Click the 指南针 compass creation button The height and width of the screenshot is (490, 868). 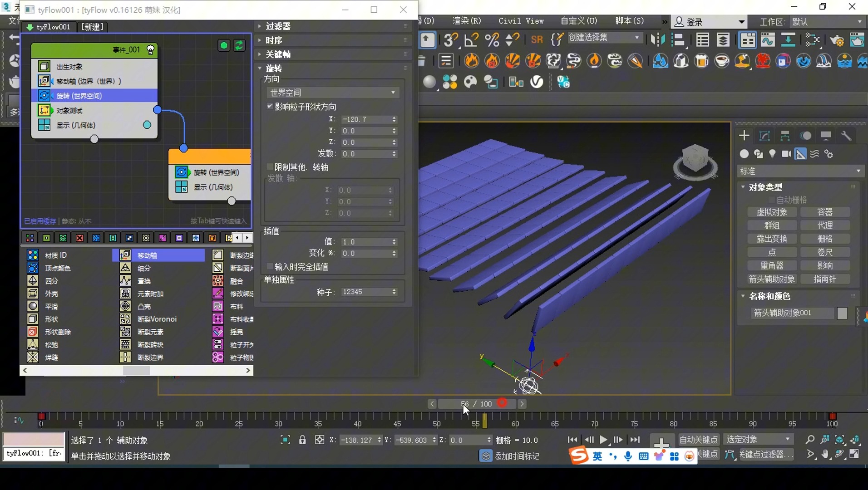[x=826, y=279]
